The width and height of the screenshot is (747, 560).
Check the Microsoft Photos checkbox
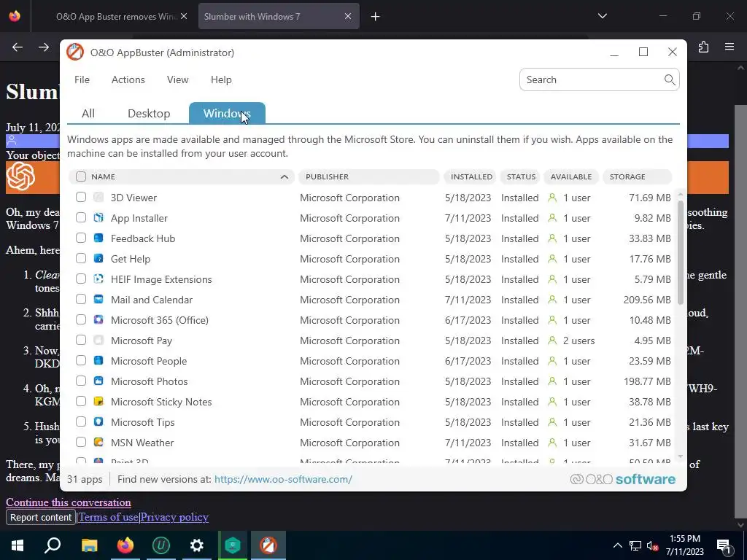point(81,381)
